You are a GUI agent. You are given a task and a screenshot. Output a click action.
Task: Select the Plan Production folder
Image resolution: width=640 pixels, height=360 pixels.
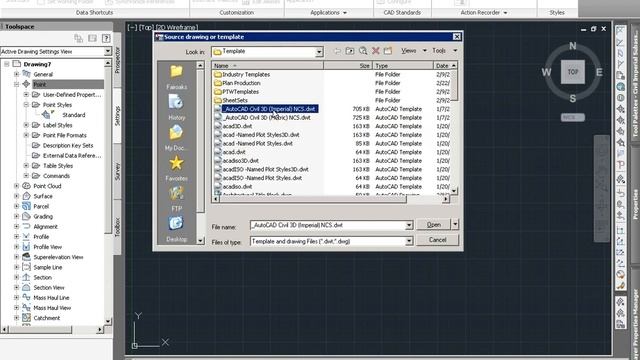(241, 83)
